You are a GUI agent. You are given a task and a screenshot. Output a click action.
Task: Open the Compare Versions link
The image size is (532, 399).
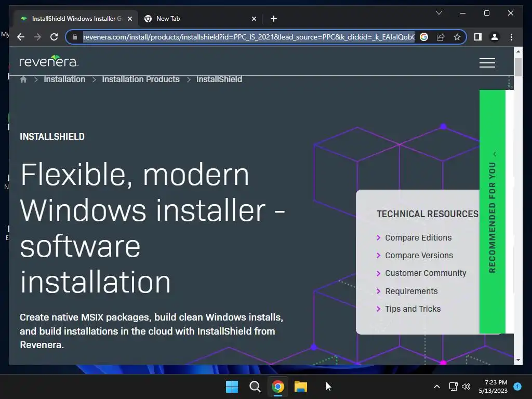[x=419, y=256]
